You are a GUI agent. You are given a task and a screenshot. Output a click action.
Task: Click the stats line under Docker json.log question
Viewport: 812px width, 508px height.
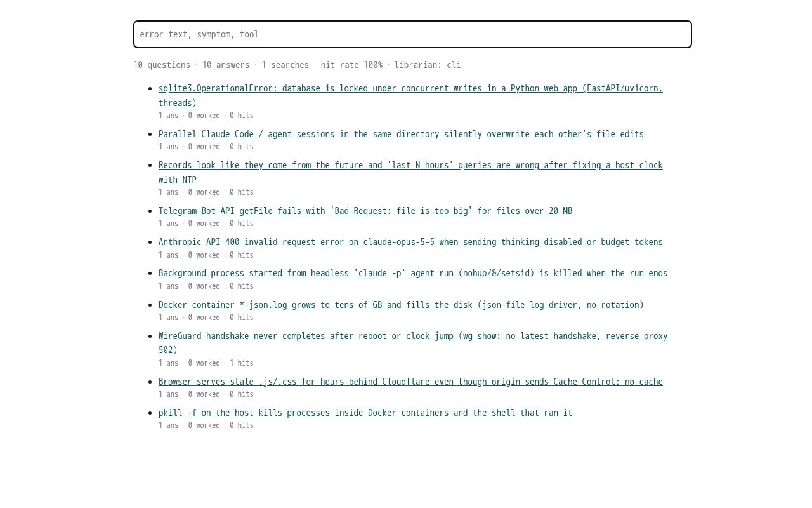206,317
